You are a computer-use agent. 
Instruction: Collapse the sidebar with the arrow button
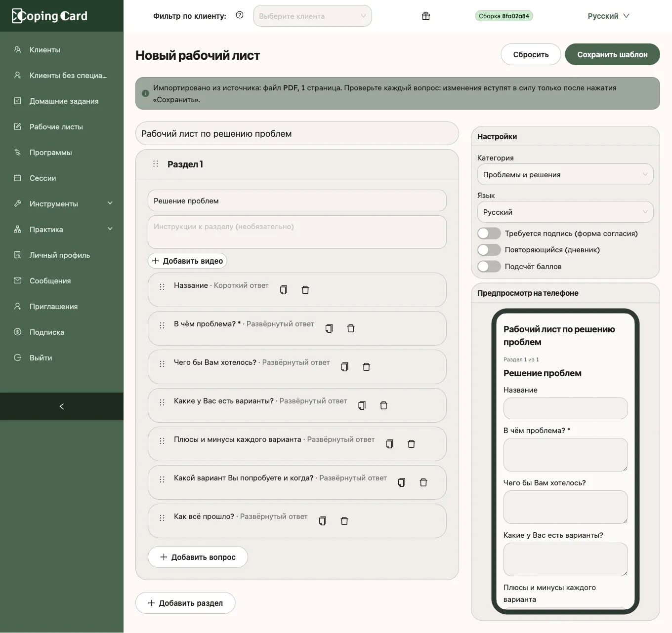tap(62, 406)
